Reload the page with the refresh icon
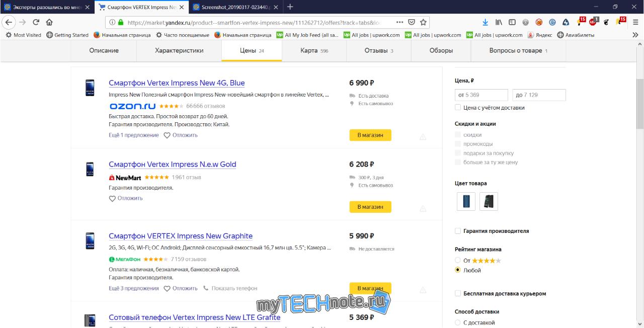Image resolution: width=644 pixels, height=328 pixels. (x=36, y=22)
